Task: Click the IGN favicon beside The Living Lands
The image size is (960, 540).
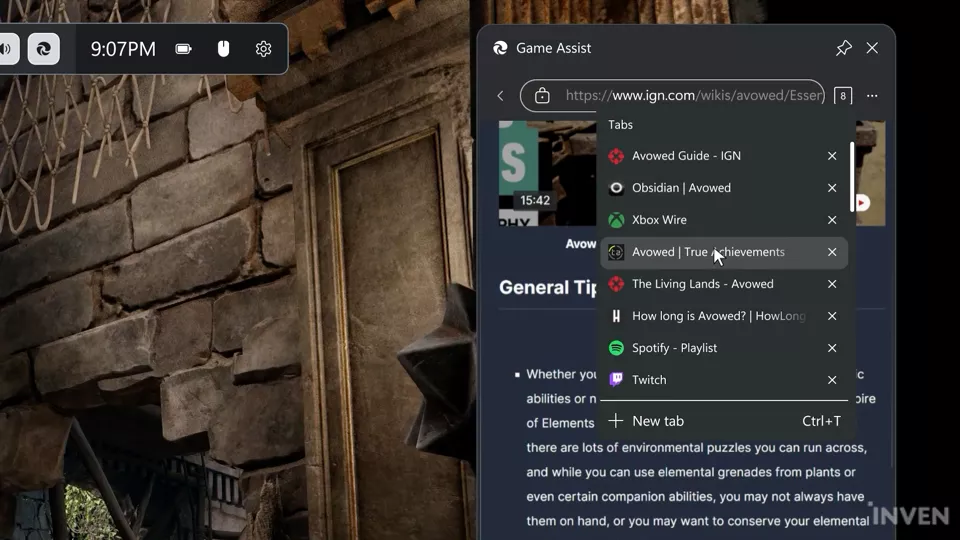Action: [x=616, y=284]
